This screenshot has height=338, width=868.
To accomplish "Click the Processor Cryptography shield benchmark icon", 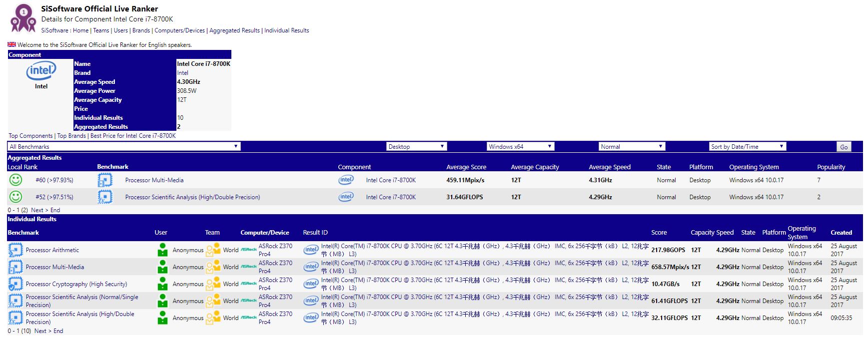I will tap(15, 284).
